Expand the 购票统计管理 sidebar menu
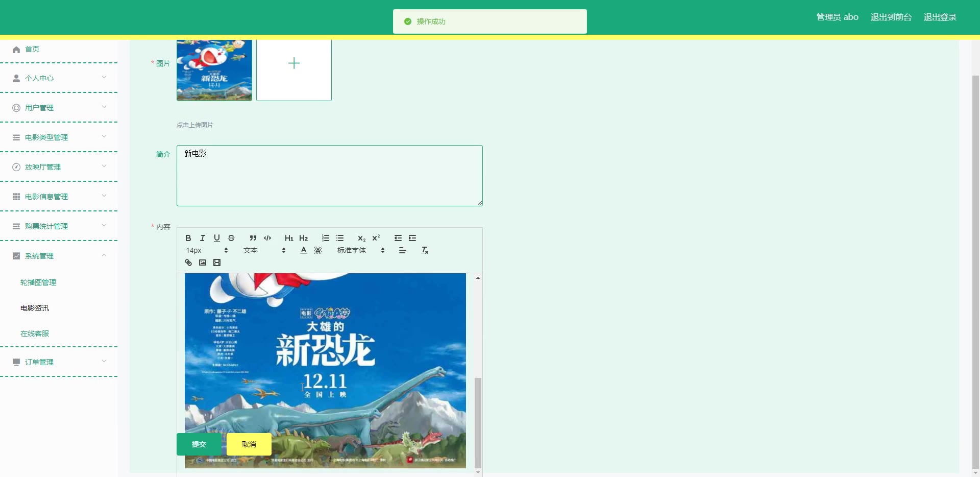 coord(59,226)
